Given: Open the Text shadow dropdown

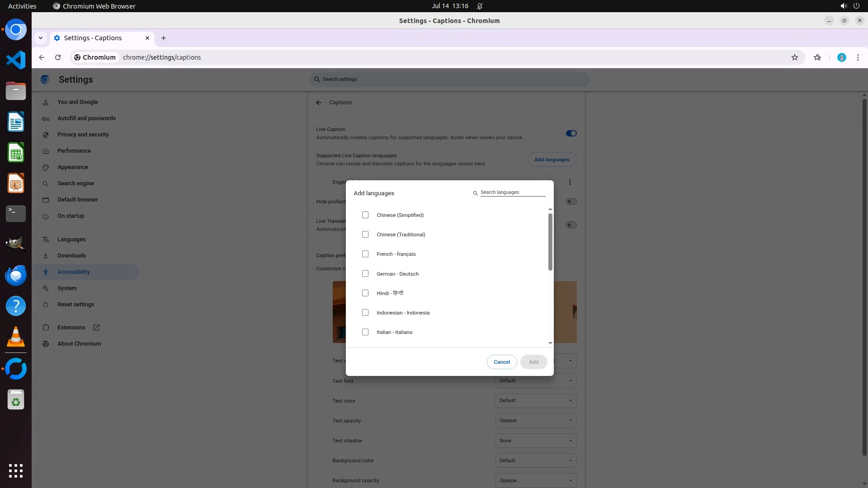Looking at the screenshot, I should click(536, 441).
